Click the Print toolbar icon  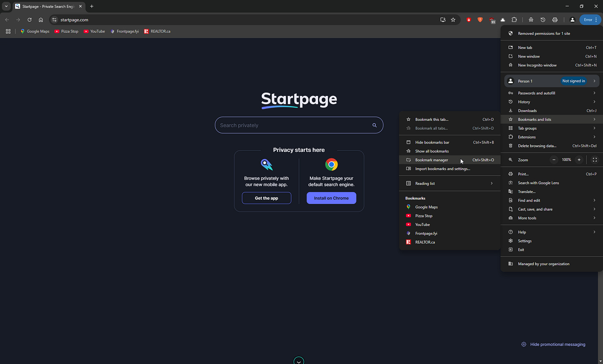[x=555, y=19]
